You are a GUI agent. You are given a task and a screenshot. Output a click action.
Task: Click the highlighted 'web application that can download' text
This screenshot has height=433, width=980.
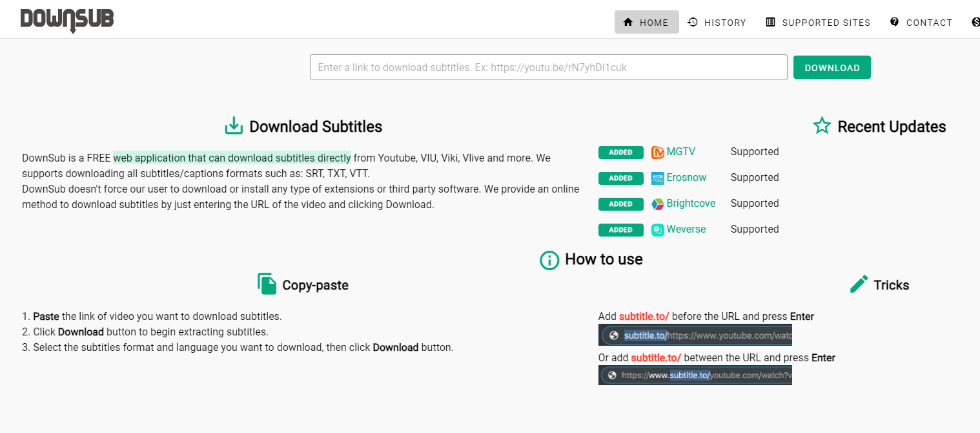pyautogui.click(x=232, y=158)
